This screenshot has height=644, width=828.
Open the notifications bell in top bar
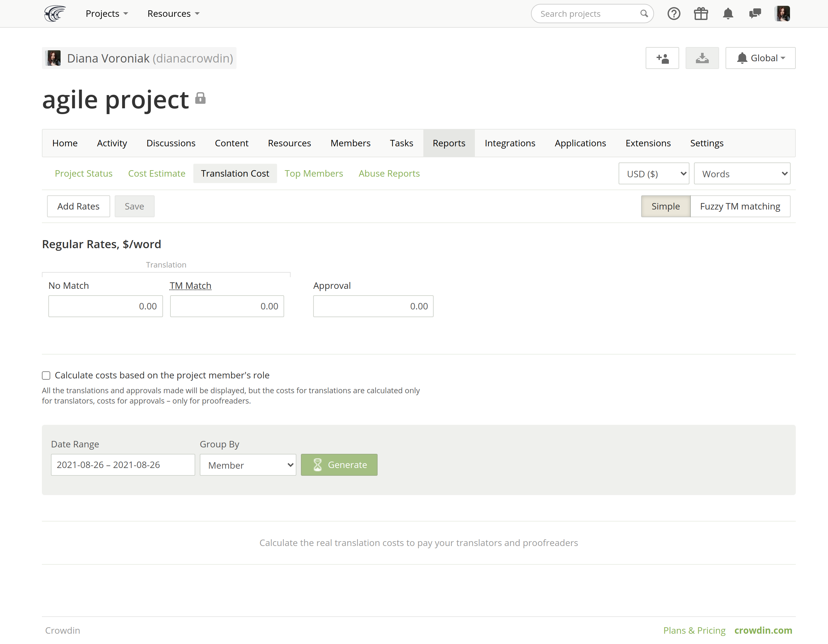pyautogui.click(x=728, y=14)
